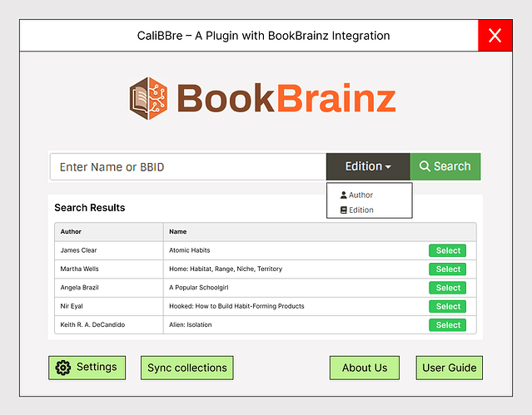Select the A Popular Schoolgirl result
Viewport: 532px width, 415px height.
(x=448, y=288)
